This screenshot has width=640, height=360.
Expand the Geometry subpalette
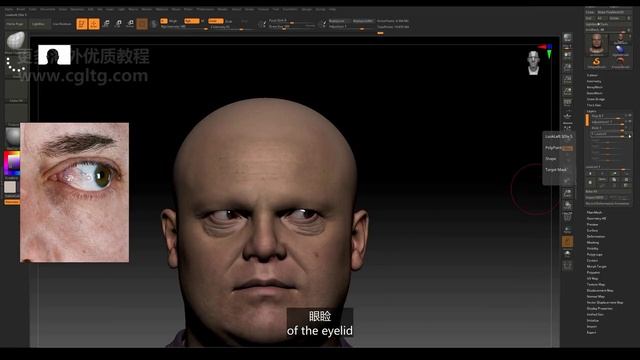click(594, 81)
